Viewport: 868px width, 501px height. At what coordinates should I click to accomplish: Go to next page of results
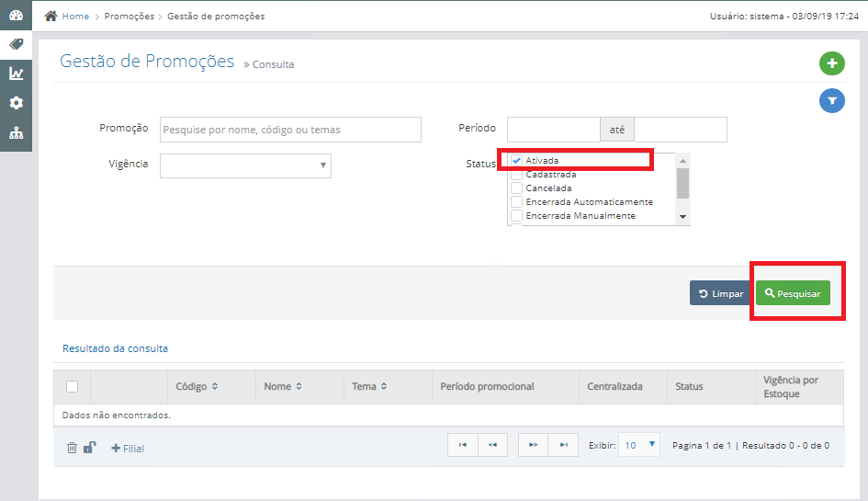tap(533, 445)
